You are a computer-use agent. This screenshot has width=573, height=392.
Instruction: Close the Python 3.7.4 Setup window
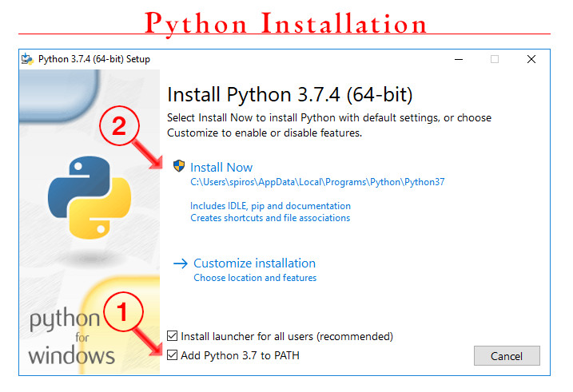[531, 59]
